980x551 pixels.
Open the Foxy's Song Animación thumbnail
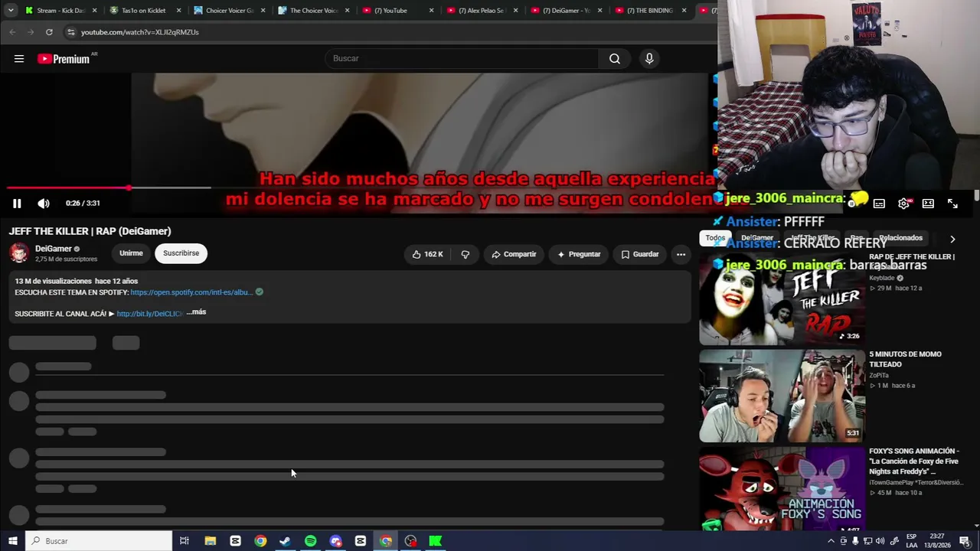point(782,489)
